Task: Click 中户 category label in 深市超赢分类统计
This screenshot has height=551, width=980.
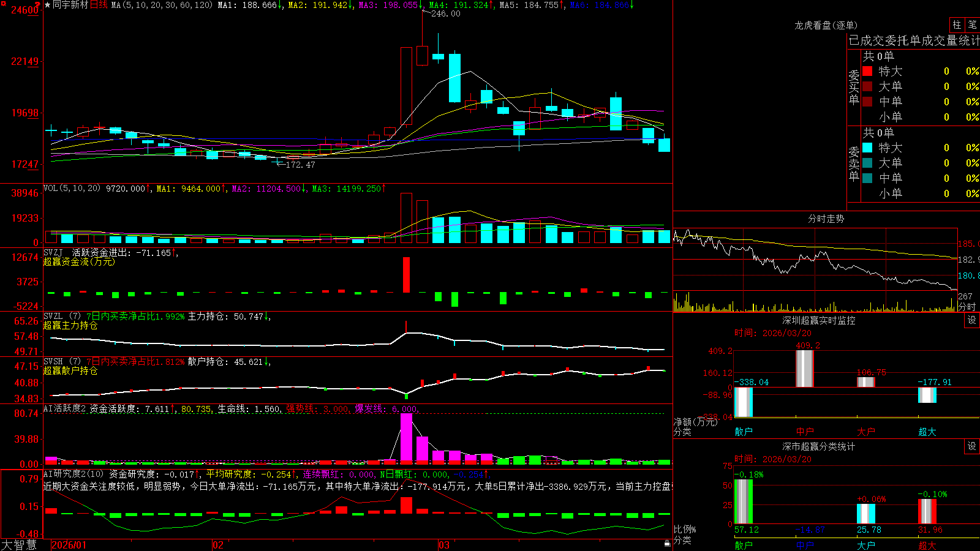Action: click(x=805, y=545)
